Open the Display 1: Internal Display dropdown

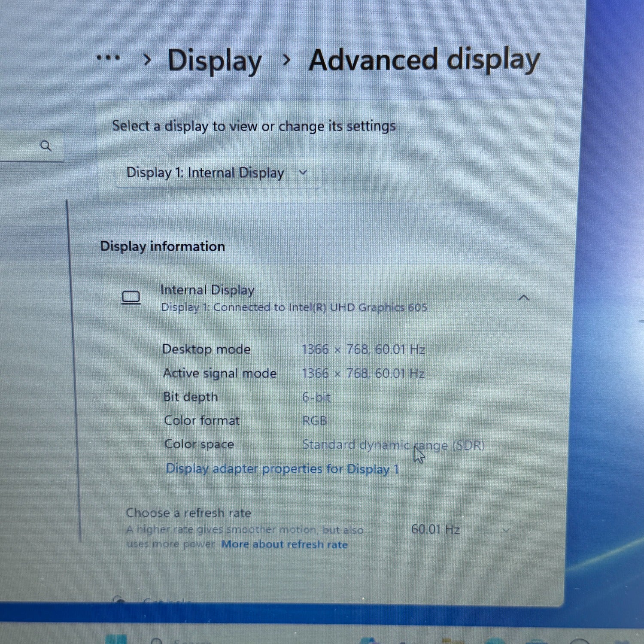click(217, 173)
